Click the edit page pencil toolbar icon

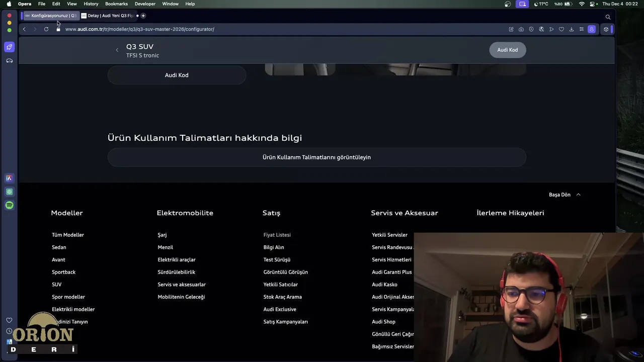[x=511, y=29]
